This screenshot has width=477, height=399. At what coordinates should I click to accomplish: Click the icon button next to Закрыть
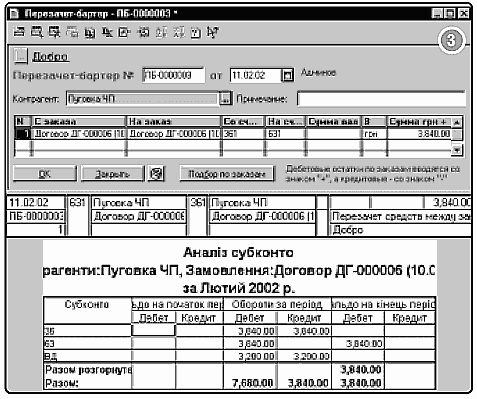[x=156, y=174]
